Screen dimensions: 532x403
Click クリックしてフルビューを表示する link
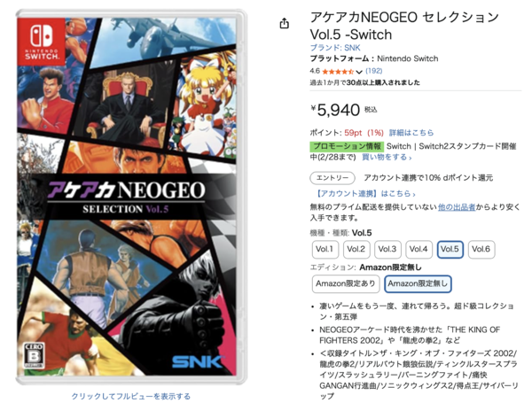click(130, 396)
